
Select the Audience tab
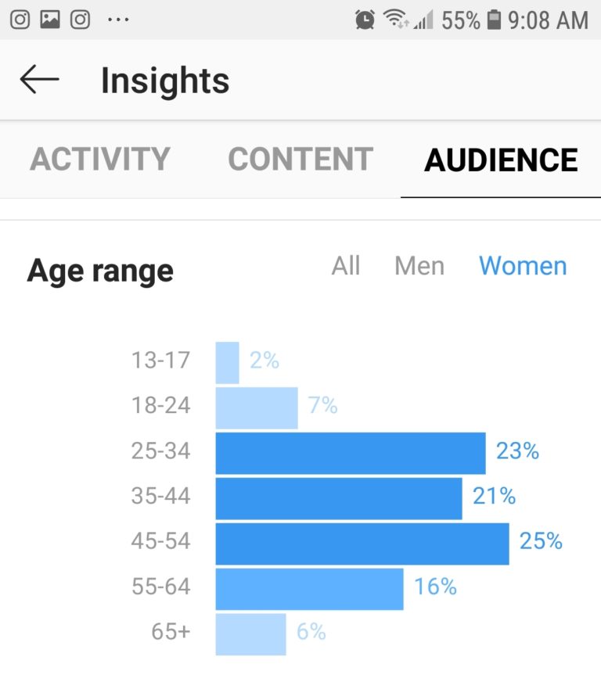click(x=501, y=160)
